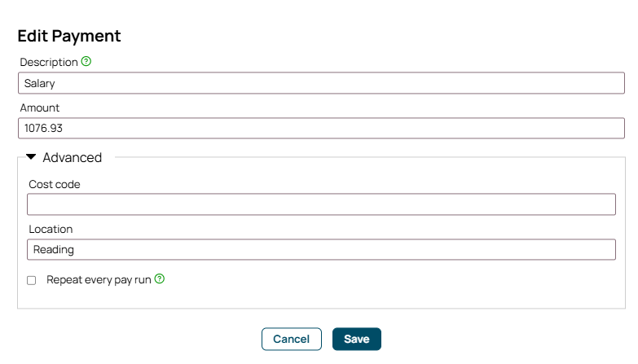Place cursor on the Reading location value

point(54,250)
